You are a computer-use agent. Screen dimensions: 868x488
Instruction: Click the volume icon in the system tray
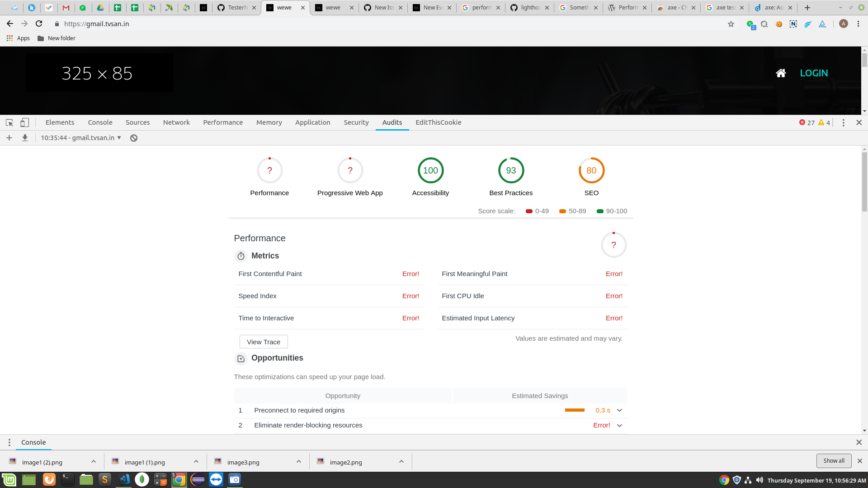[x=759, y=480]
